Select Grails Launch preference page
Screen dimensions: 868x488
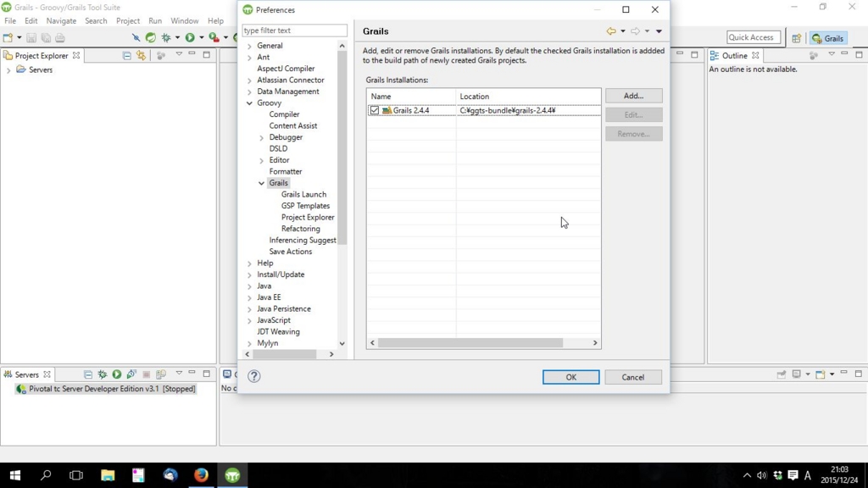303,194
